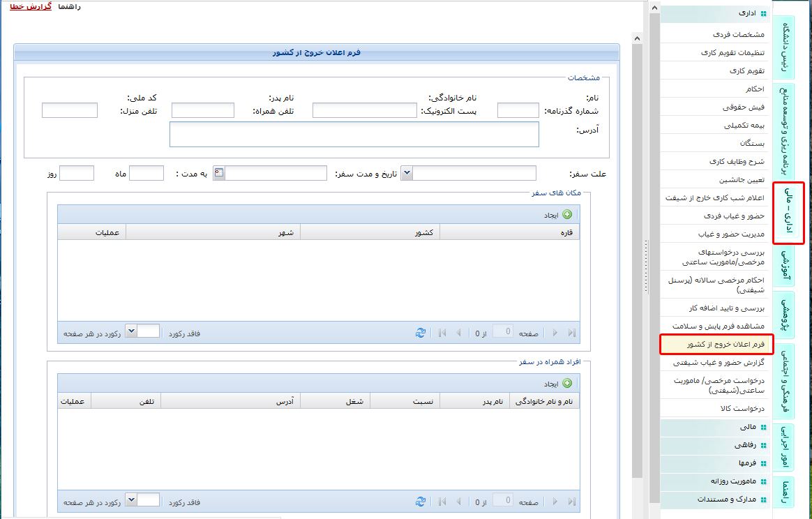This screenshot has width=812, height=519.
Task: Expand the رفاهی menu section
Action: click(x=714, y=446)
